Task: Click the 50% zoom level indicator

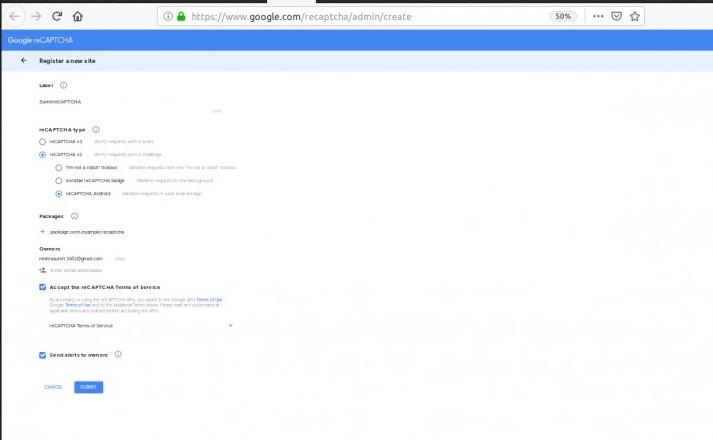Action: [x=563, y=16]
